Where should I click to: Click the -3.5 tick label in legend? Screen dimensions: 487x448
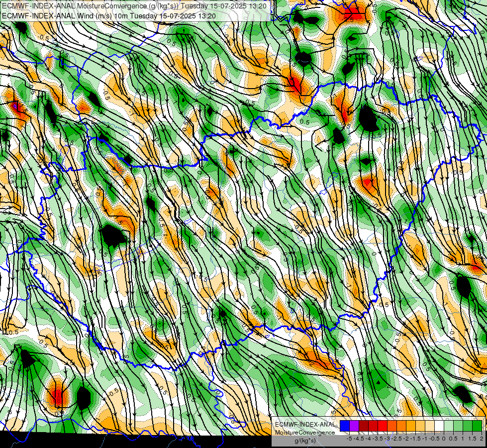coord(378,439)
